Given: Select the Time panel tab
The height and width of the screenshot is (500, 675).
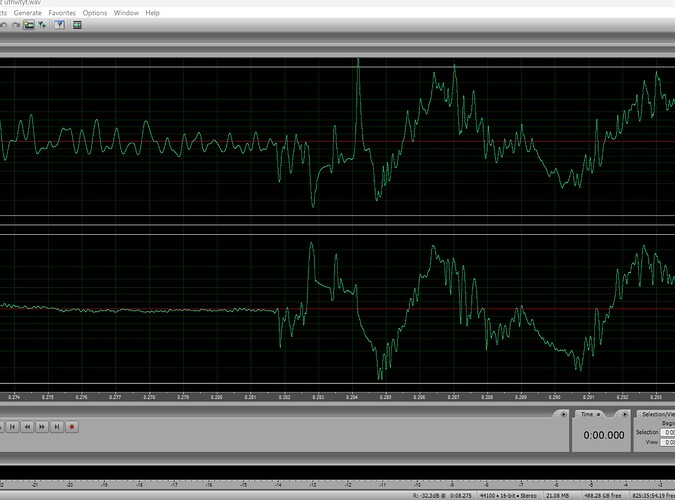Looking at the screenshot, I should (587, 414).
